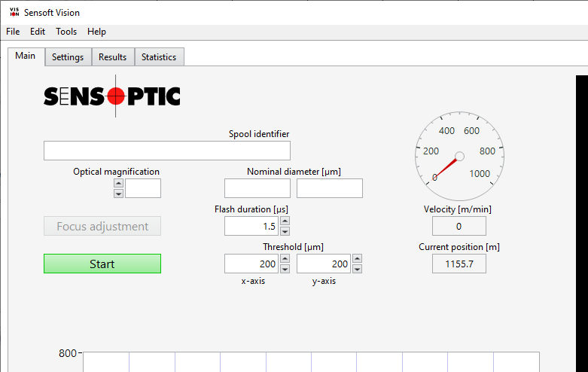Open the Help menu

pos(96,32)
